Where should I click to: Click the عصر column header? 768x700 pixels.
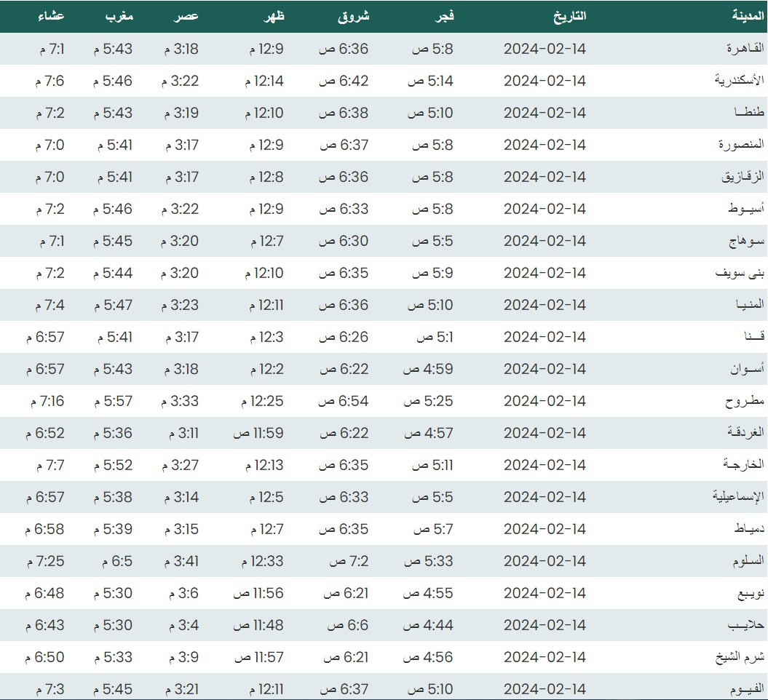187,16
